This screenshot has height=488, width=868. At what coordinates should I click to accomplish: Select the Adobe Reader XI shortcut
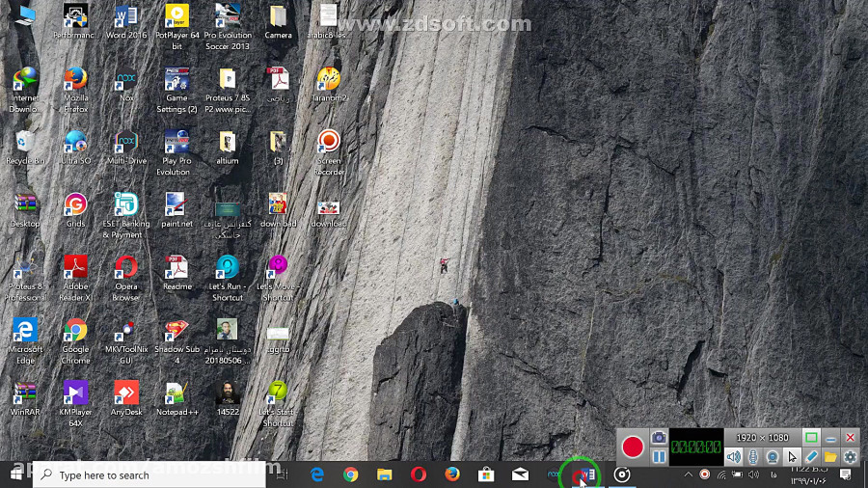[76, 278]
